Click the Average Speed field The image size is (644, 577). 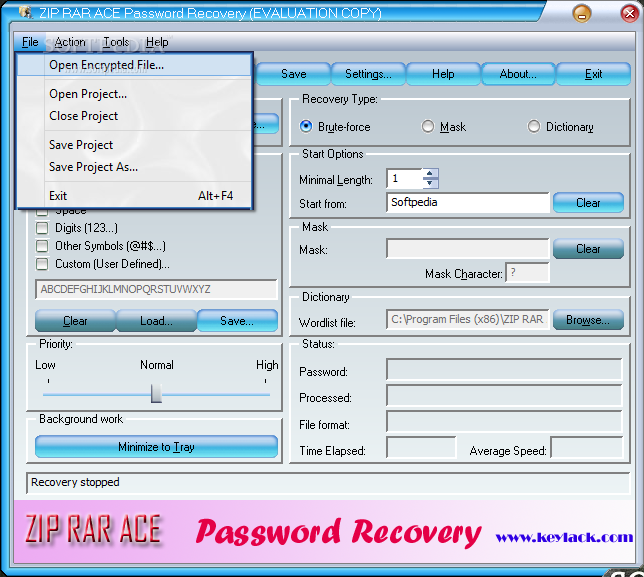click(x=587, y=448)
